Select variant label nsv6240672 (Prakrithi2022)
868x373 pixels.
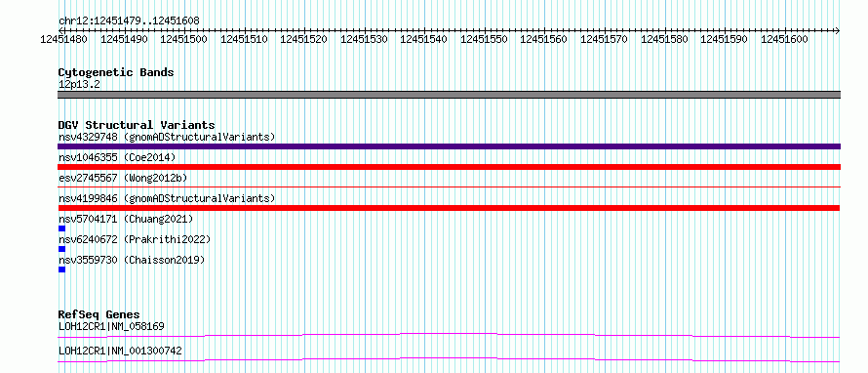click(x=135, y=239)
